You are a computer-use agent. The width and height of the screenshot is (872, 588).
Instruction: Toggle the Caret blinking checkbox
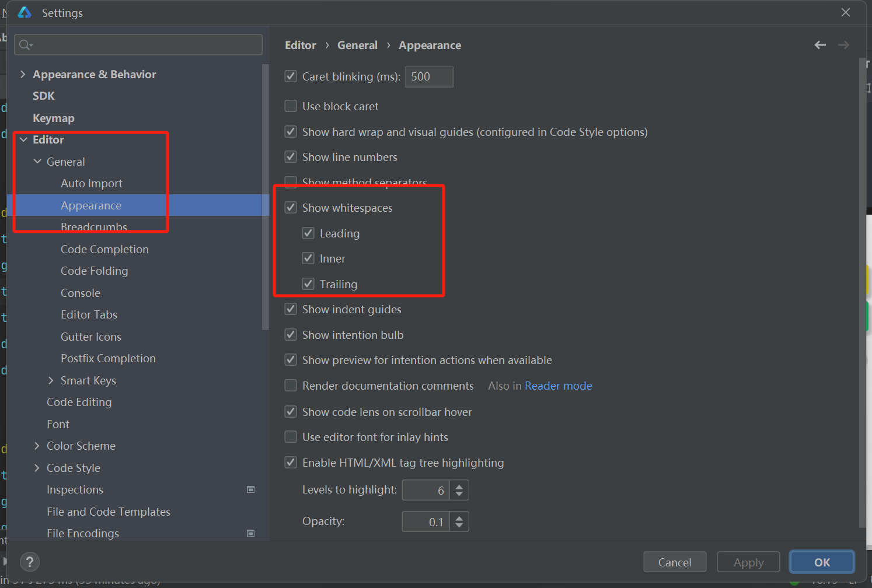291,76
